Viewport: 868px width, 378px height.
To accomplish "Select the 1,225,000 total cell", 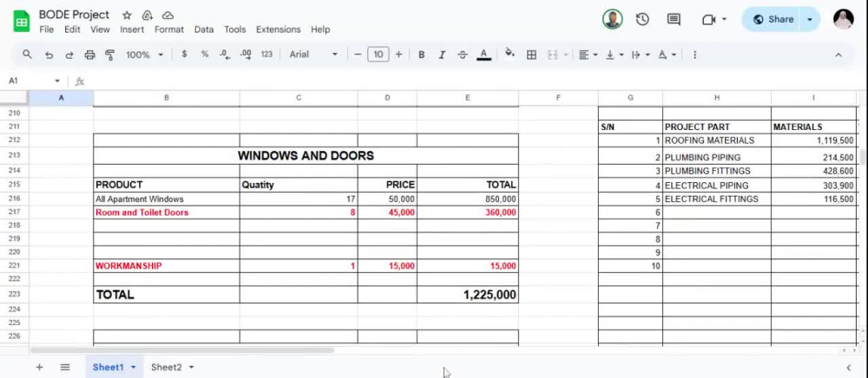I will (x=468, y=295).
